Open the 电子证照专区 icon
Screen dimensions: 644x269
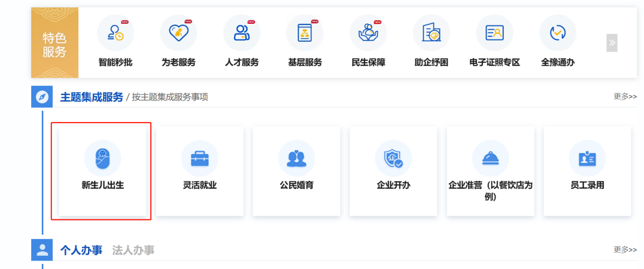[x=494, y=33]
